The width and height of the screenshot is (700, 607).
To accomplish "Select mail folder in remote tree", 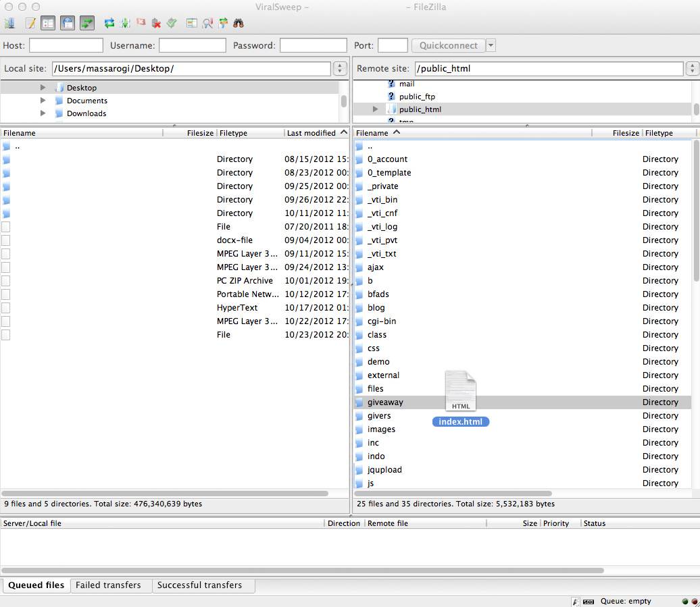I will pos(407,84).
